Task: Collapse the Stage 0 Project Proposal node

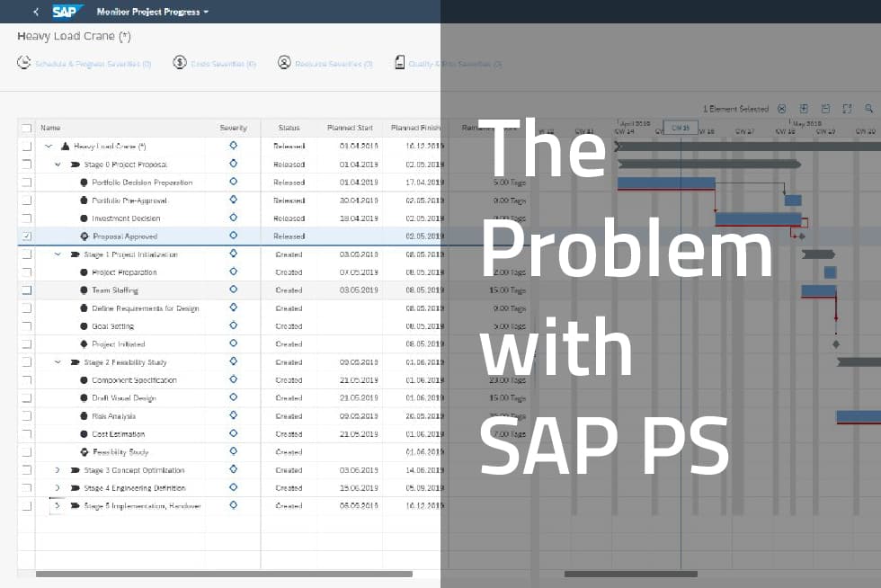Action: tap(57, 164)
